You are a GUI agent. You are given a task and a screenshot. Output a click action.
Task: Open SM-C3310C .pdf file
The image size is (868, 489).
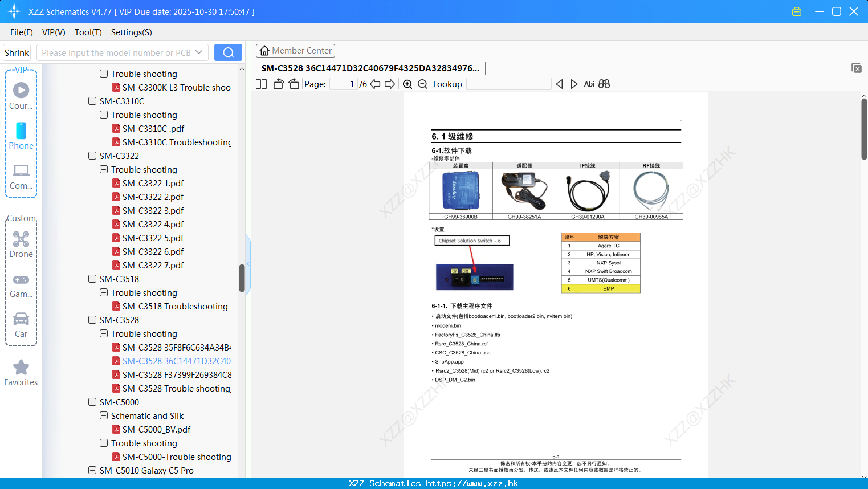148,128
